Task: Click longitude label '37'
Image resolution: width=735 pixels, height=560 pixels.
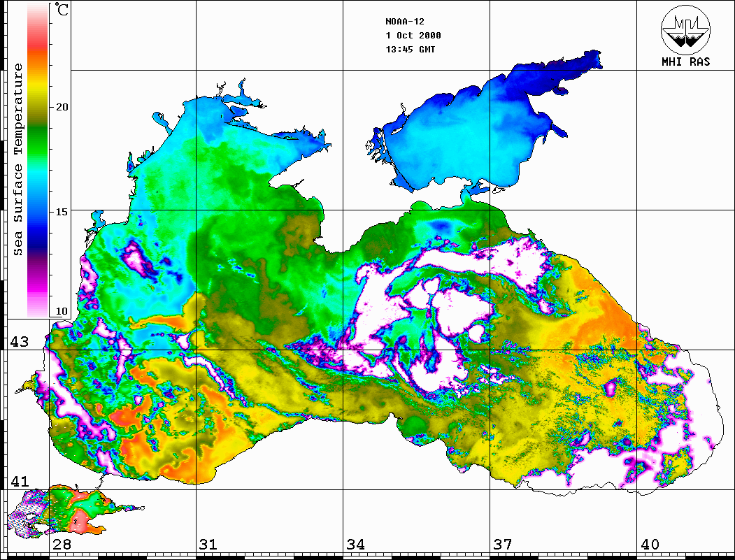Action: [503, 545]
